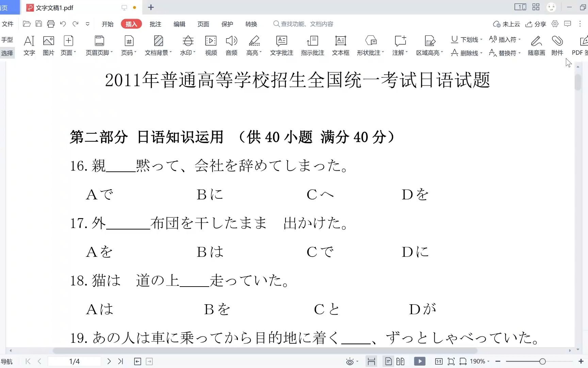Open the 页眉页脚 header footer dropdown
This screenshot has height=368, width=588.
(x=99, y=46)
